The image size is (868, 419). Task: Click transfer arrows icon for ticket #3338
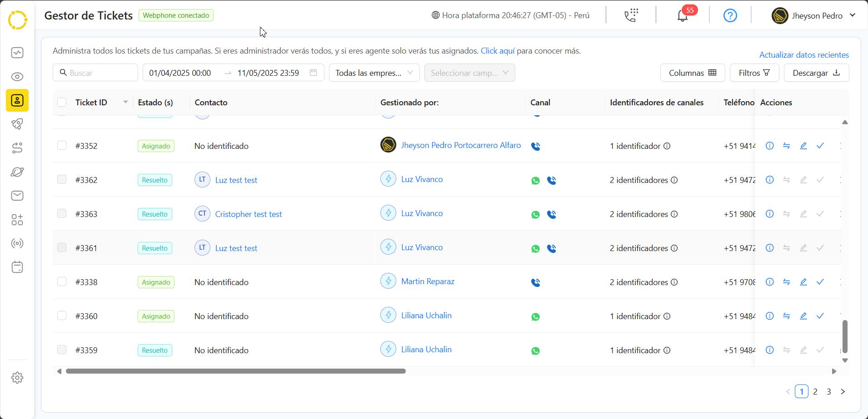[786, 282]
